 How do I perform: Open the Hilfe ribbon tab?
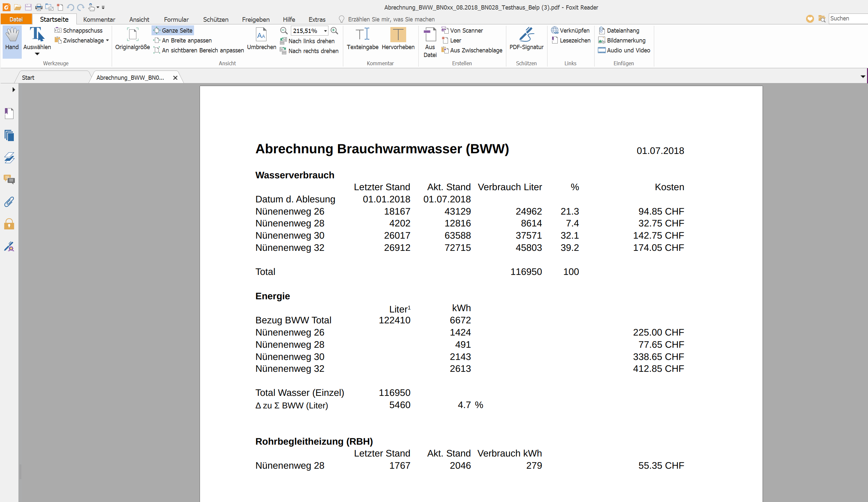point(289,19)
